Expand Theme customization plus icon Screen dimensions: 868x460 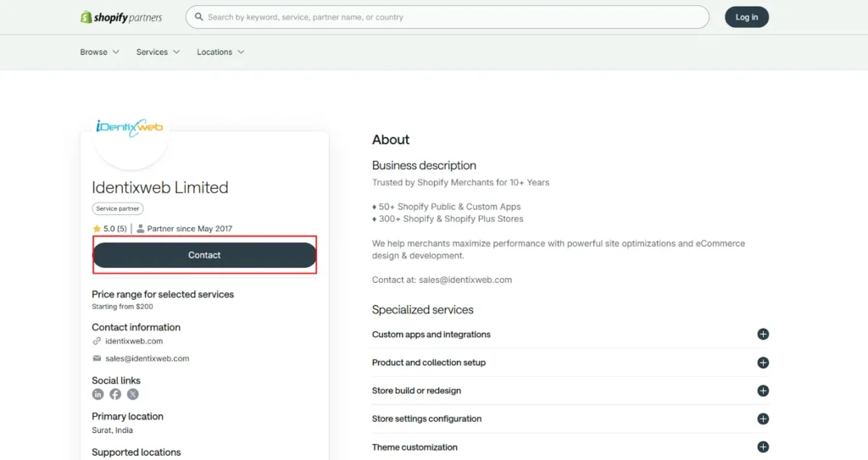coord(763,447)
